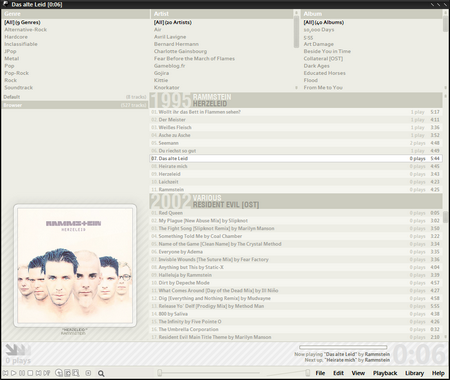Select the playing track 07. Das alte Leid
Viewport: 450px width, 380px height.
[x=296, y=158]
